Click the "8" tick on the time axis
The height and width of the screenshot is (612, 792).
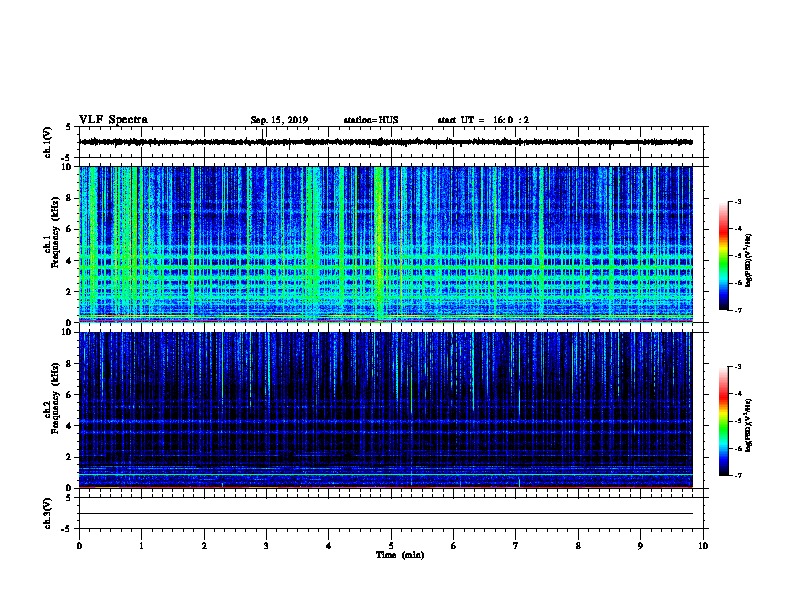(578, 546)
